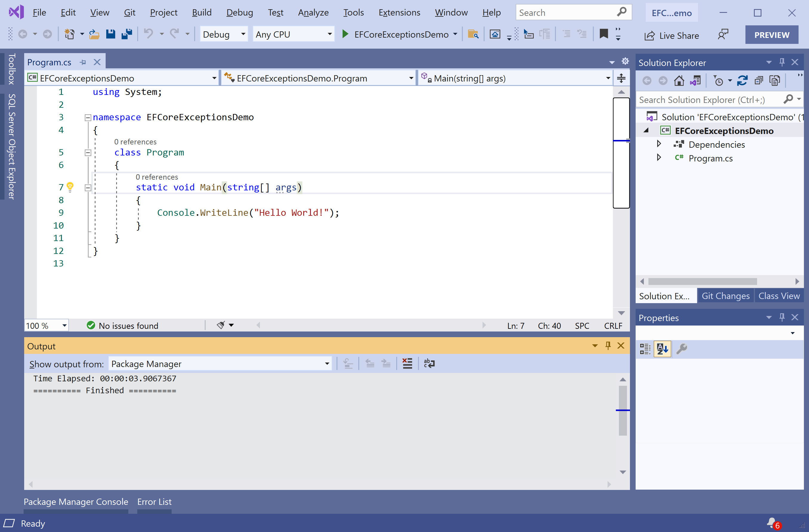Open the Find in Files toolbar icon
809x532 pixels.
[x=473, y=34]
